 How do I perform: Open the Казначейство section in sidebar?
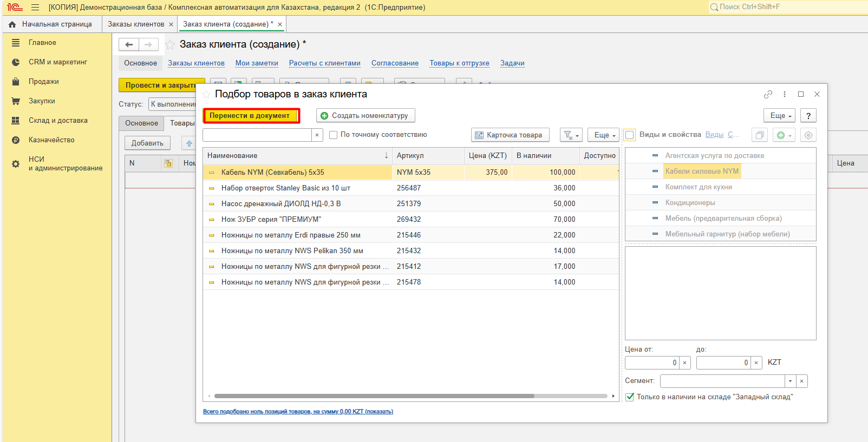click(x=51, y=140)
